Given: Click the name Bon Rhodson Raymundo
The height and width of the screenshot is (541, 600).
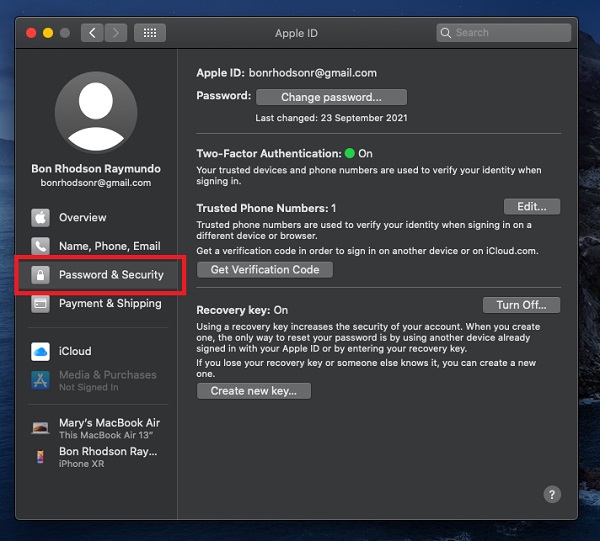Looking at the screenshot, I should 96,169.
